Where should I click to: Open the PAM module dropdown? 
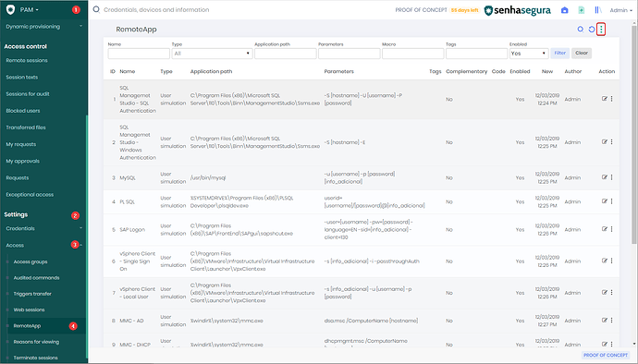coord(30,10)
